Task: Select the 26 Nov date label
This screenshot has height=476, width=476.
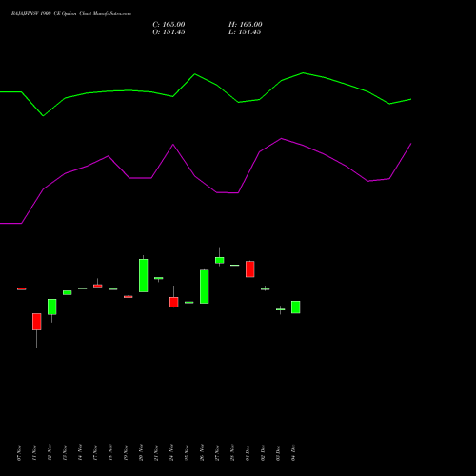Action: point(202,452)
